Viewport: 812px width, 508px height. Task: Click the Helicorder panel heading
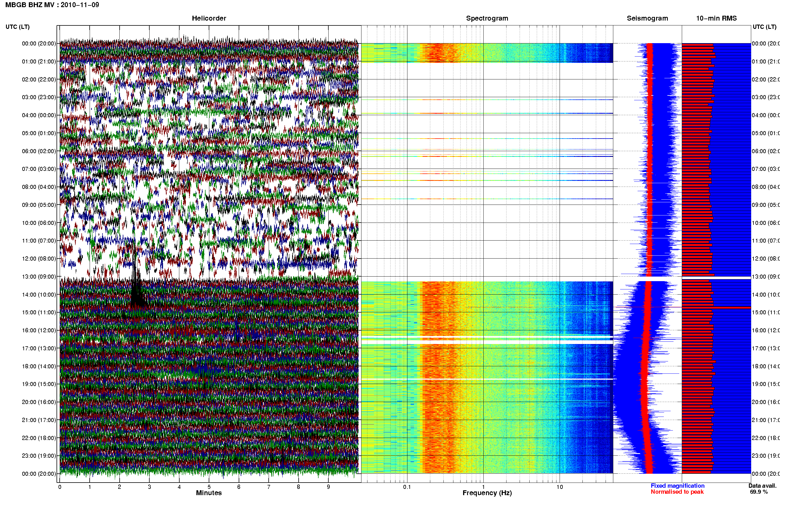(209, 18)
